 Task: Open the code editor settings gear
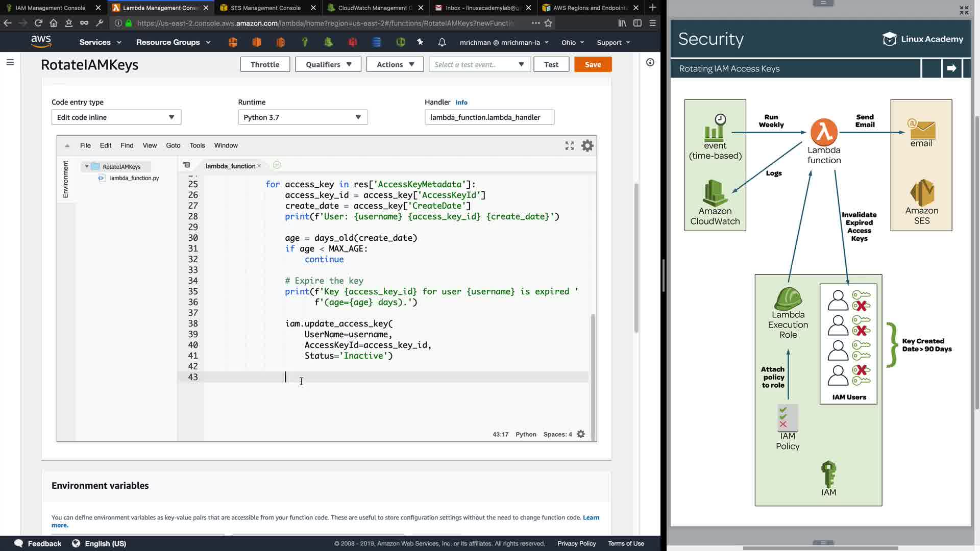point(587,146)
